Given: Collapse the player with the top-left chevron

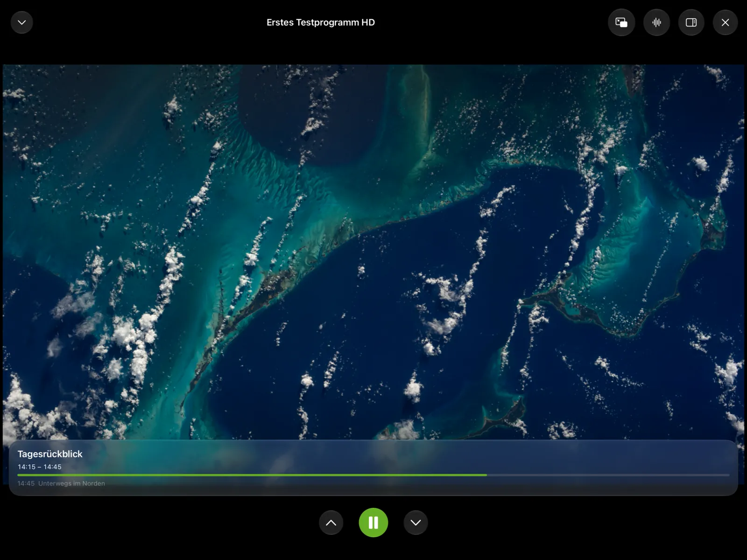Looking at the screenshot, I should pyautogui.click(x=21, y=22).
